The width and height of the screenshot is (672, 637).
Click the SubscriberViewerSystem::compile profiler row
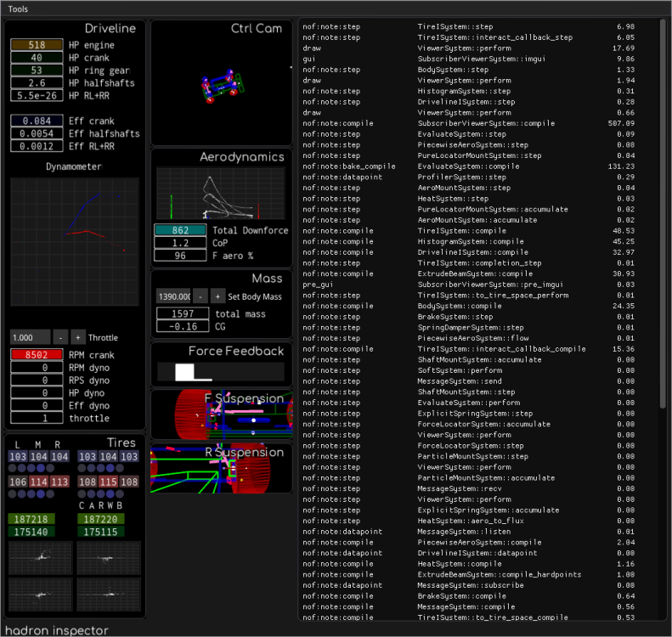468,123
